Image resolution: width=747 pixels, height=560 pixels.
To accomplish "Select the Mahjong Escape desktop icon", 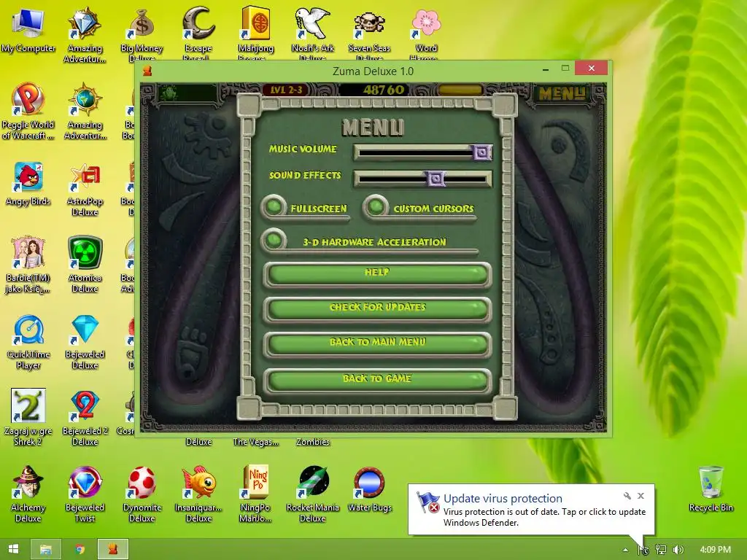I will click(256, 34).
